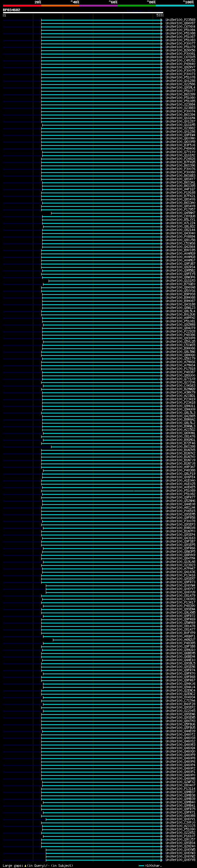This screenshot has height=868, width=197.
Task: Select the UniRef100_Q19LA8 label
Action: coord(180,562)
